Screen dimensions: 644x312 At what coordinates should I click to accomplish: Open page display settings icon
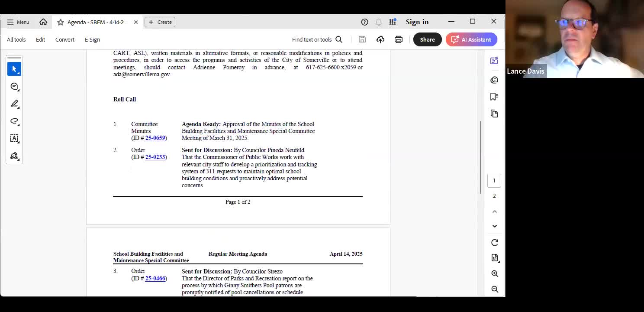495,258
